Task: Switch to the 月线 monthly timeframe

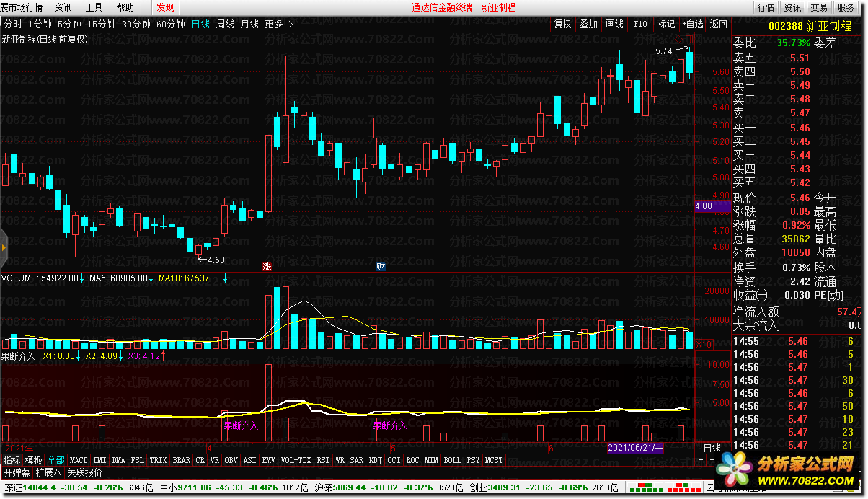Action: point(249,24)
